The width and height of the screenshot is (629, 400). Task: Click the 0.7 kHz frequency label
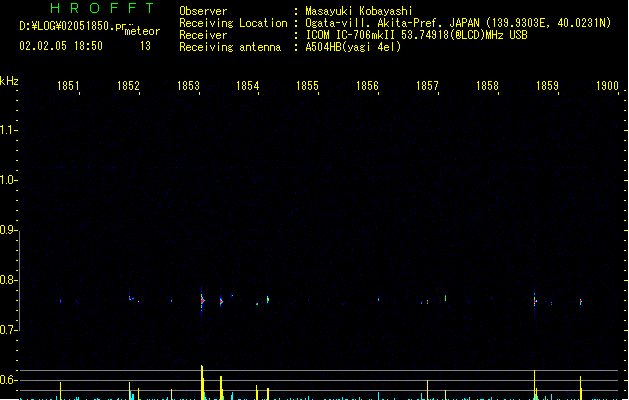pos(7,330)
